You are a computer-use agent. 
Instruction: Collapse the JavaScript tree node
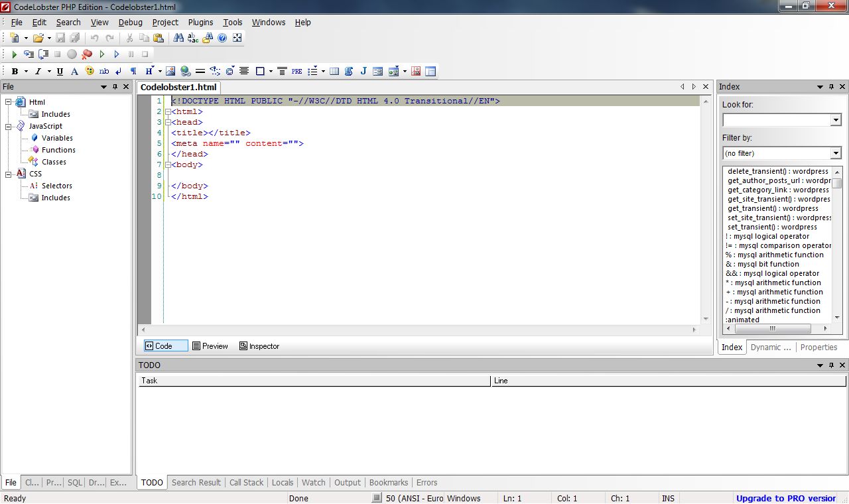pos(9,126)
